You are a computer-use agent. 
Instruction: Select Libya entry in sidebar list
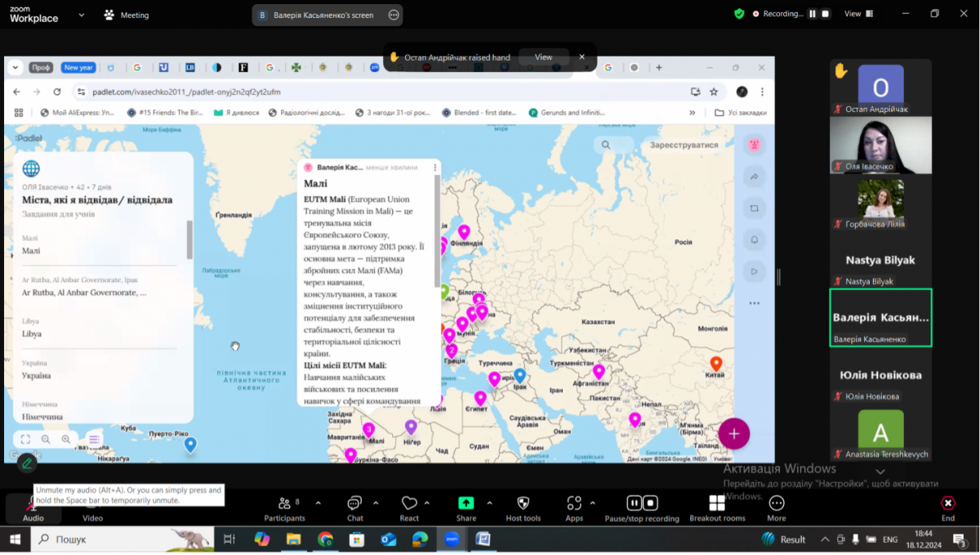(32, 333)
